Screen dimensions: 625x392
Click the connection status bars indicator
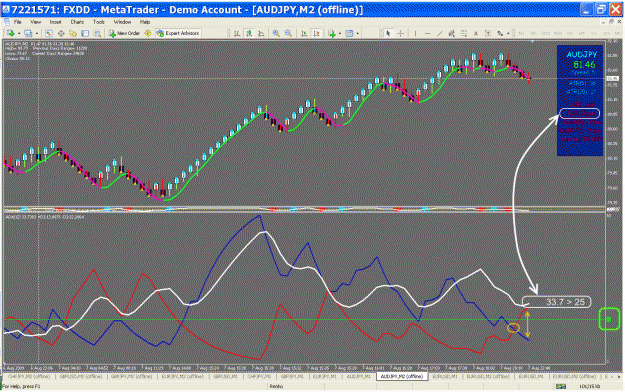coord(561,386)
